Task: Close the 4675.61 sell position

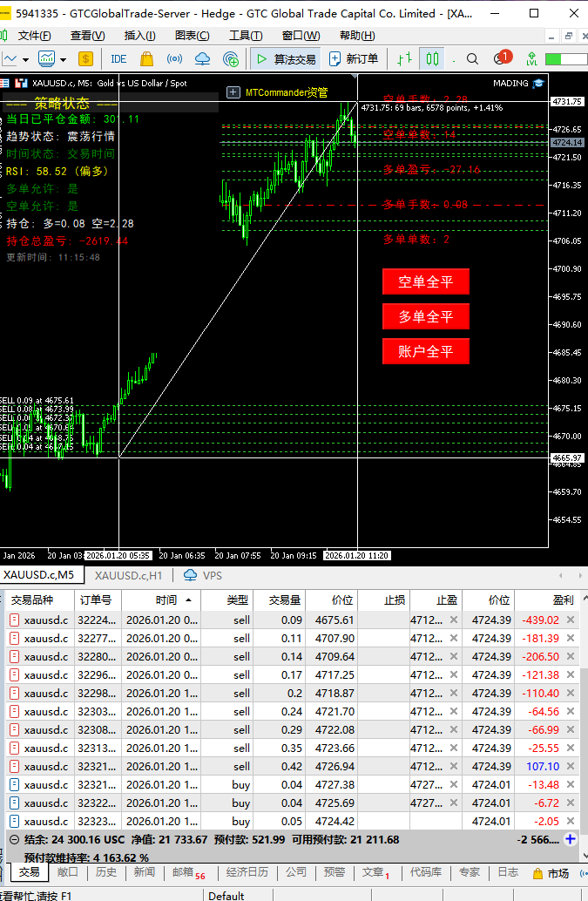Action: [571, 620]
